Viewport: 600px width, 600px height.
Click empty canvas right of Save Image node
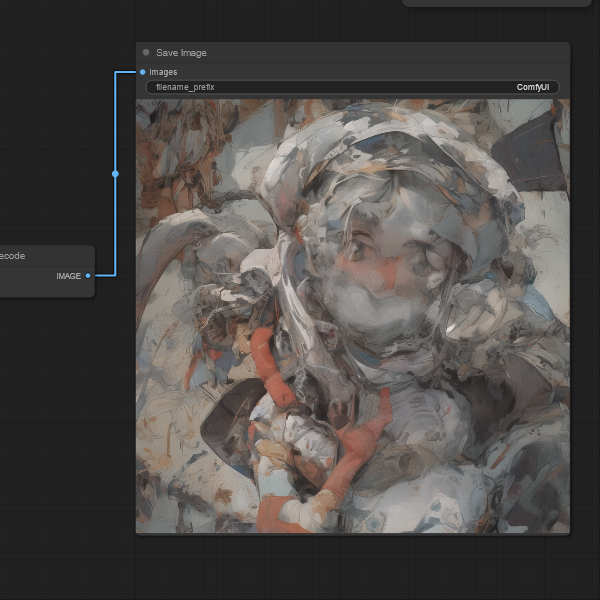click(585, 300)
